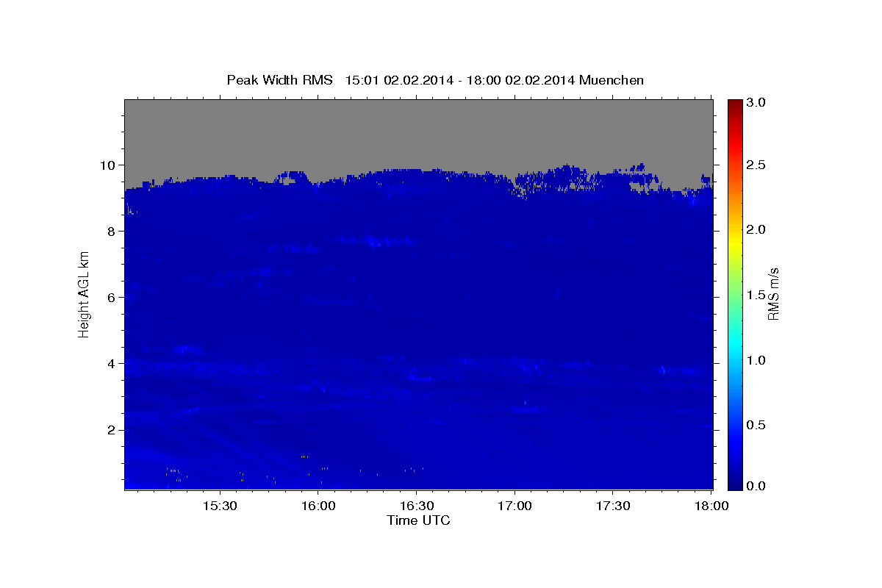This screenshot has width=882, height=588.
Task: Click the 'Time UTC' axis label
Action: click(418, 520)
